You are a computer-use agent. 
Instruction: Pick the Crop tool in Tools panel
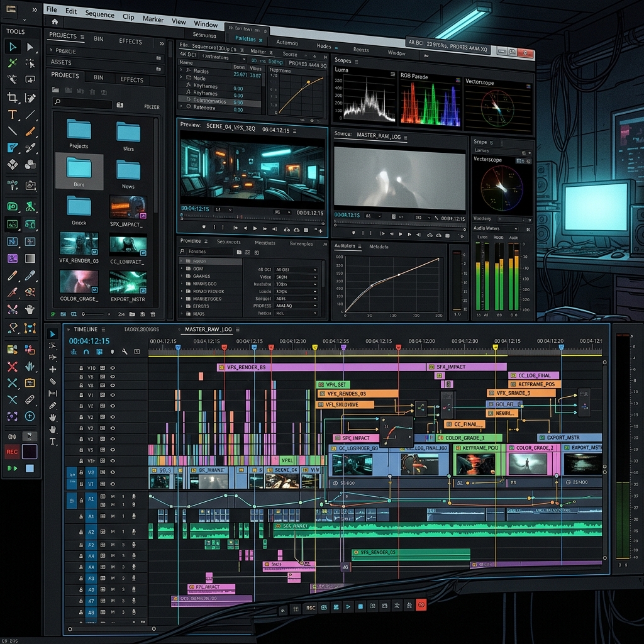coord(13,97)
